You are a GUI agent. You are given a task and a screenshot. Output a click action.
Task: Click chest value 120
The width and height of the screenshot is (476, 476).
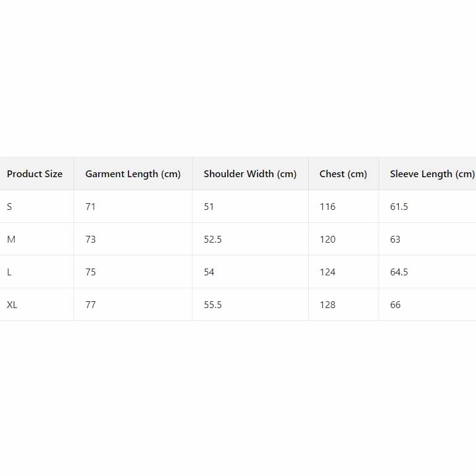328,240
